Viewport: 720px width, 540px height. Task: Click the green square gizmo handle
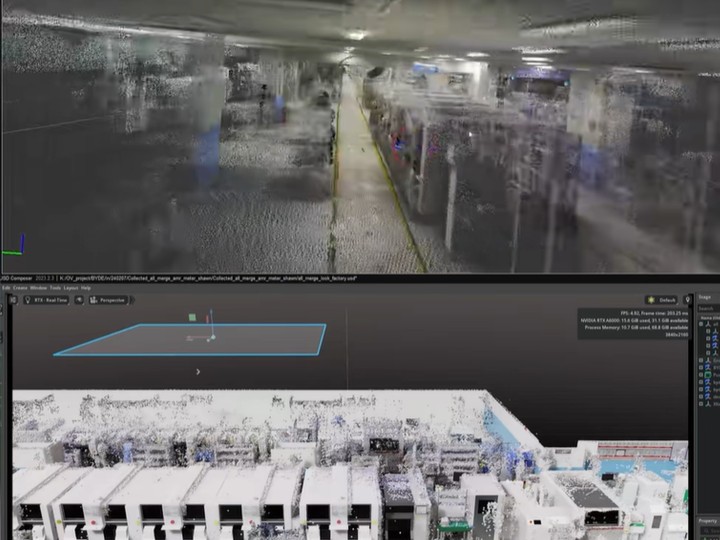tap(192, 317)
